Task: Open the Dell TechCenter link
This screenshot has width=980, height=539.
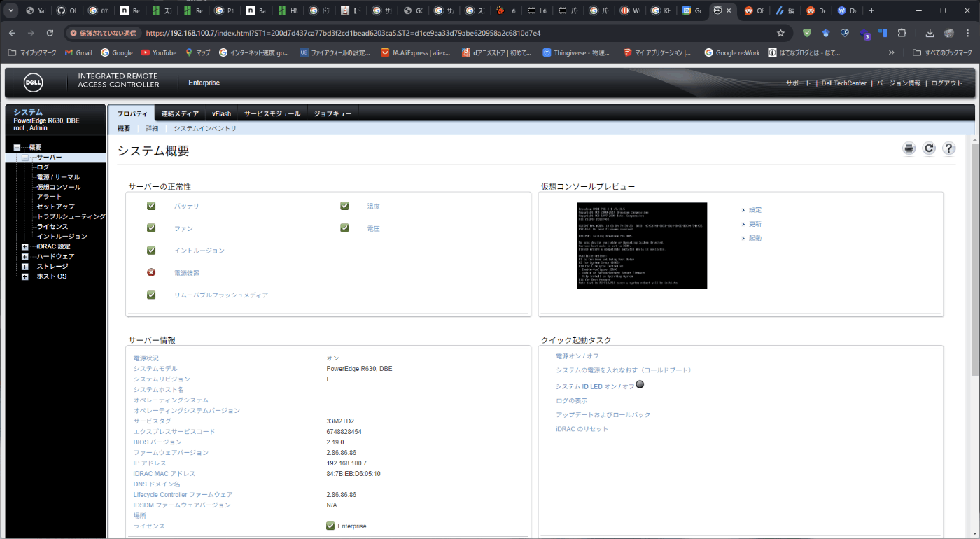Action: click(844, 83)
